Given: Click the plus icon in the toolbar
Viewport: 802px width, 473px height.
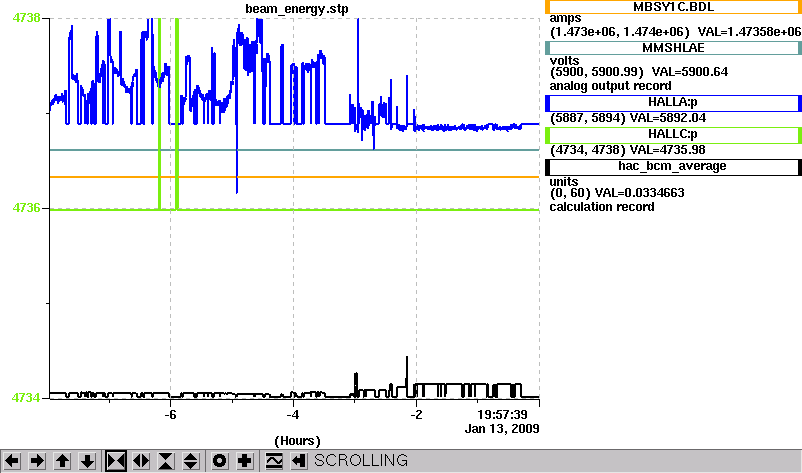Looking at the screenshot, I should pos(244,461).
